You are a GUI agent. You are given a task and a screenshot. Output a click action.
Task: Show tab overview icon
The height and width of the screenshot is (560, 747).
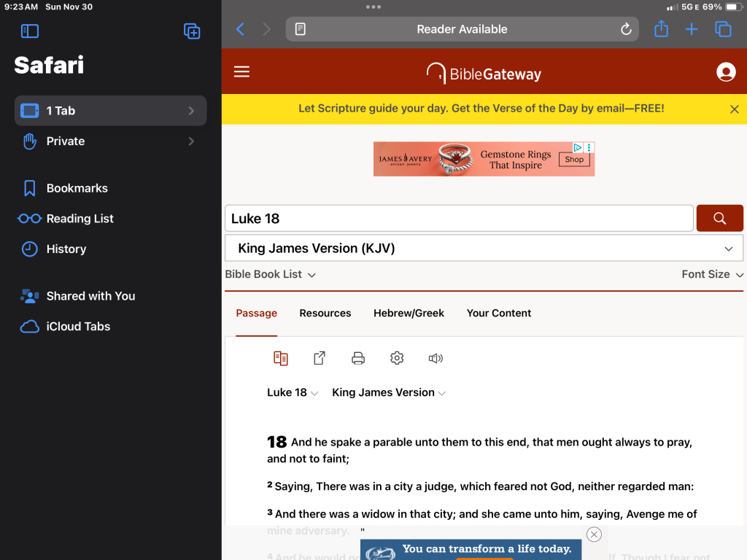[x=723, y=29]
